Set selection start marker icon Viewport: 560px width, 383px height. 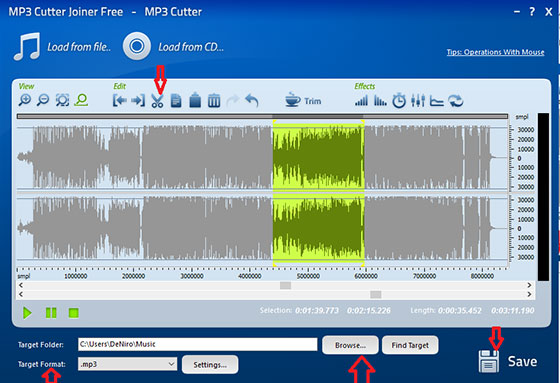pos(120,101)
